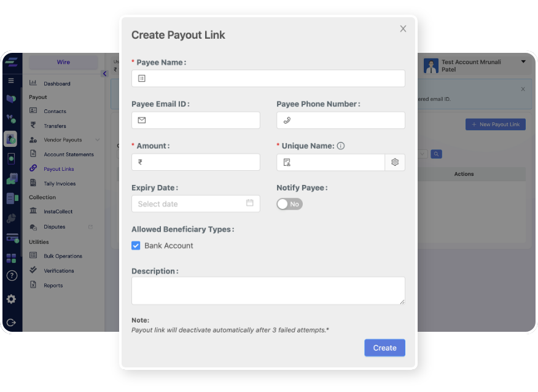Click the Create button
Image resolution: width=538 pixels, height=392 pixels.
[384, 348]
